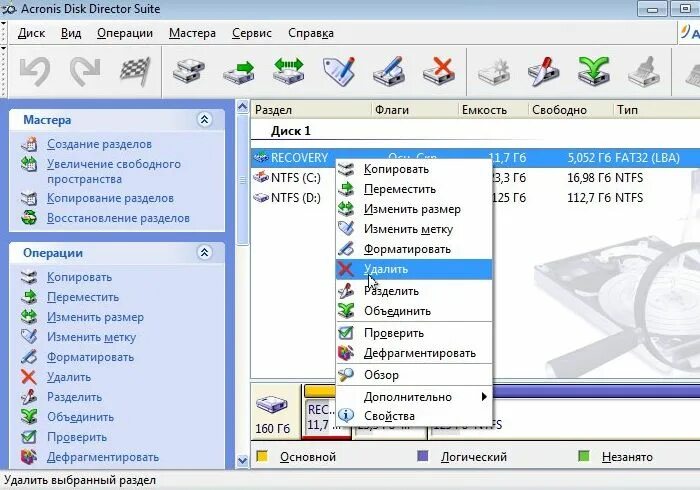Image resolution: width=700 pixels, height=490 pixels.
Task: Open the Восстановление разделов link
Action: [x=118, y=218]
